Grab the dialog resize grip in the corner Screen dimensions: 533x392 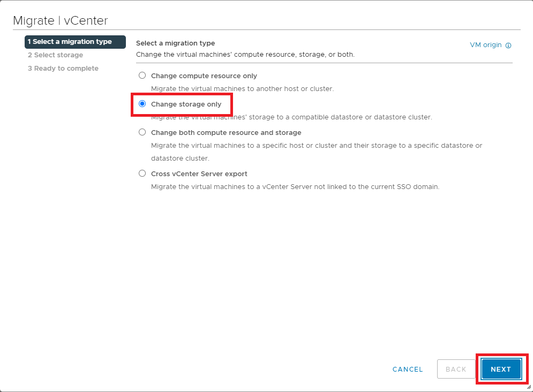528,386
